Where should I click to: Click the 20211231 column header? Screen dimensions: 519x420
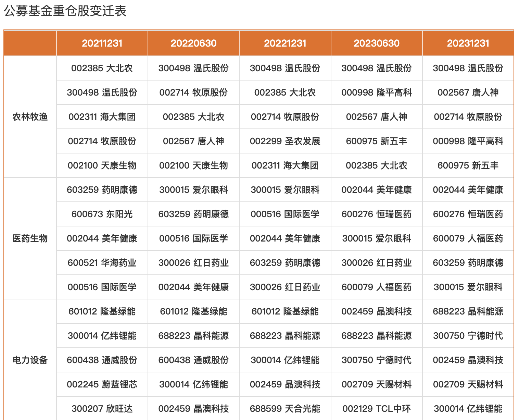102,43
